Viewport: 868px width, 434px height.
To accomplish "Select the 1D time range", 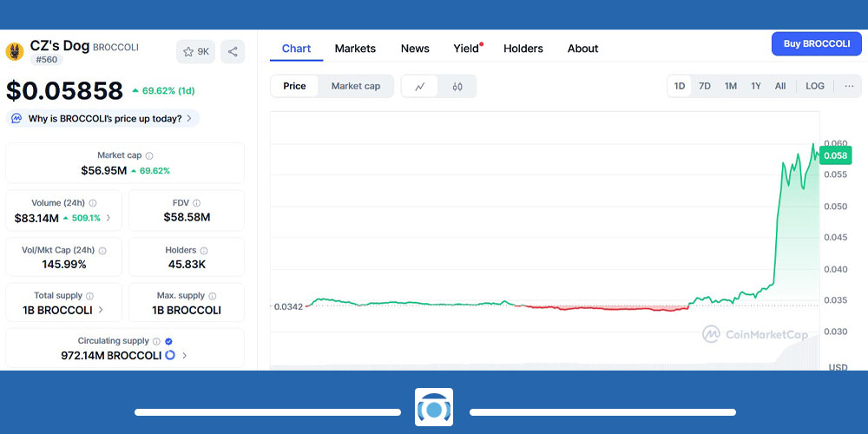I will [x=680, y=86].
